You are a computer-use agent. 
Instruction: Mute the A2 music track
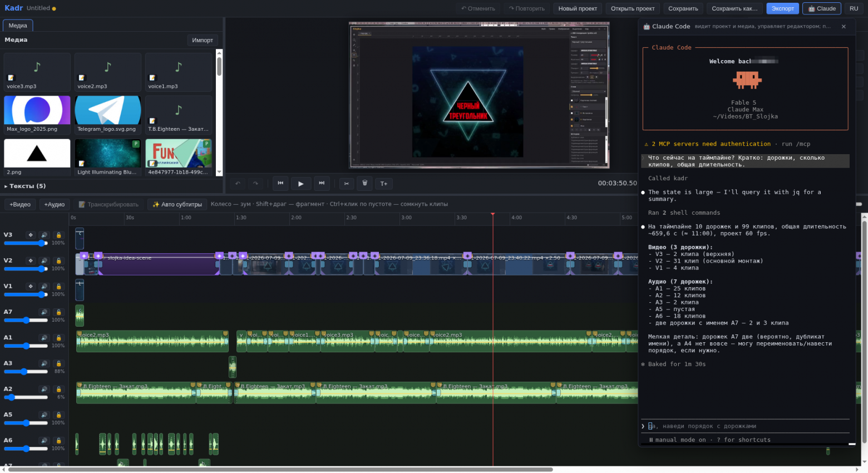[x=44, y=389]
